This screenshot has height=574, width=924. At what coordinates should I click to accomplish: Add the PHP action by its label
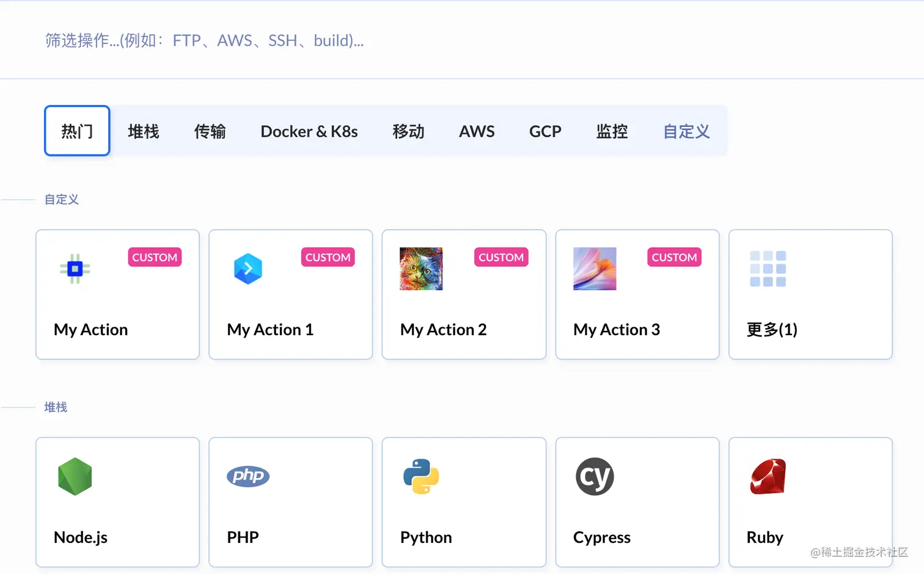tap(243, 537)
